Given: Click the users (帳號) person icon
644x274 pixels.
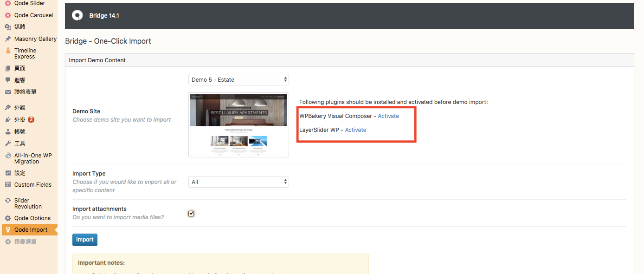Looking at the screenshot, I should click(8, 131).
